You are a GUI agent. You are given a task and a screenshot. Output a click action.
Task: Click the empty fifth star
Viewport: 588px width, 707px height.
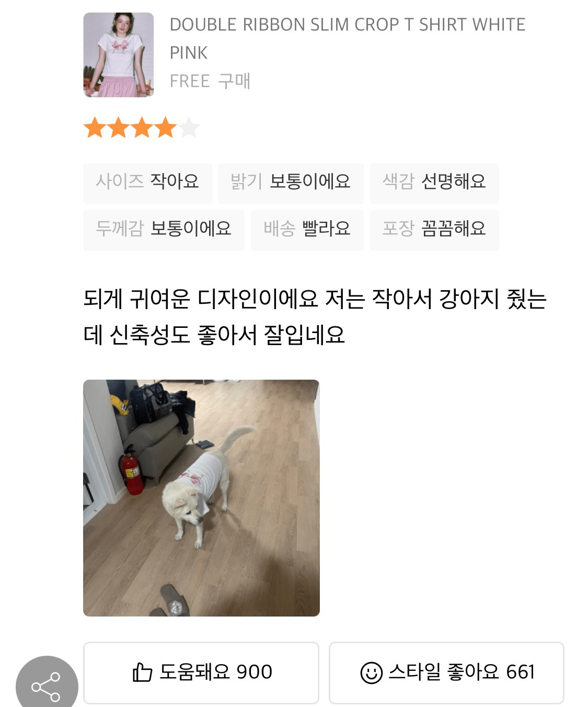pyautogui.click(x=189, y=128)
